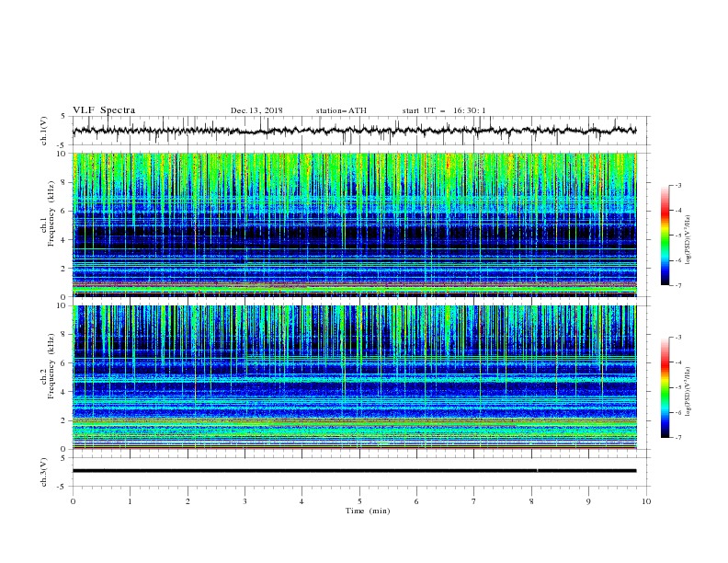Select the "start UT = 16:30:1" text
This screenshot has height=563, width=728.
pyautogui.click(x=444, y=110)
